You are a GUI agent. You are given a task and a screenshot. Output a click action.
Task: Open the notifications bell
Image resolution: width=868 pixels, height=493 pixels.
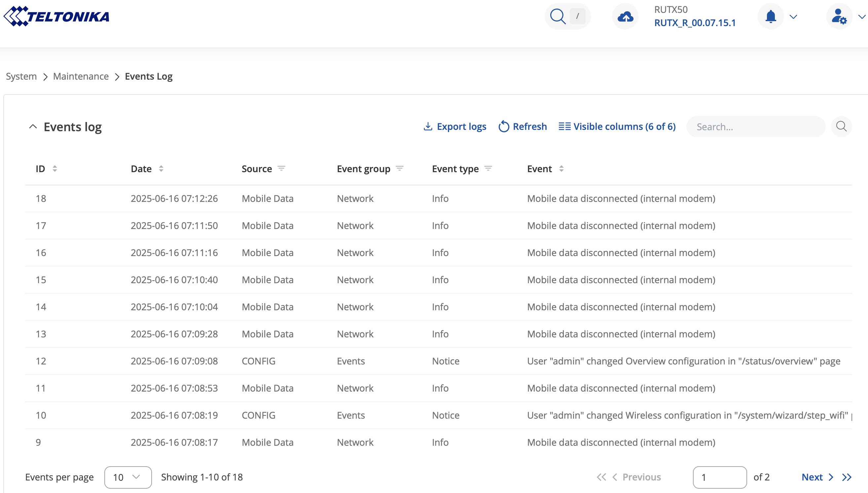click(x=771, y=16)
